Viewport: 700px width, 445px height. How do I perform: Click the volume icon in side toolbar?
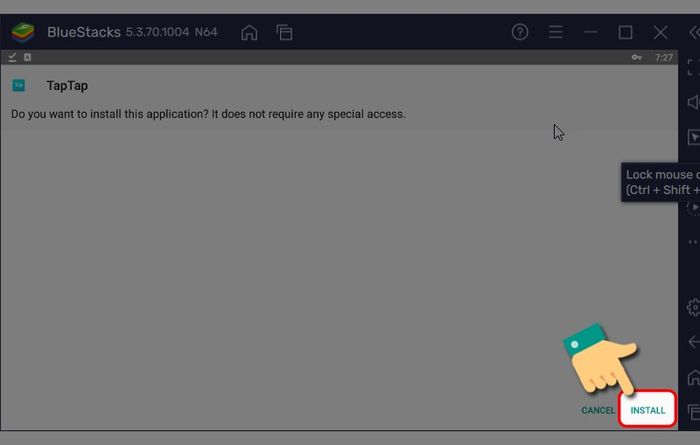(693, 102)
